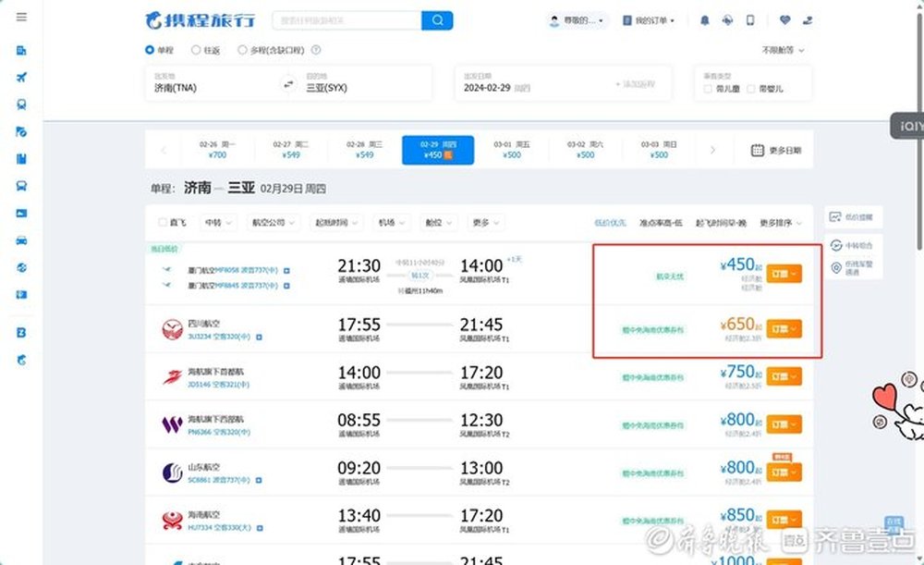Sort by 起飞时间早-晚 departure time
Viewport: 924px width, 565px height.
point(721,223)
